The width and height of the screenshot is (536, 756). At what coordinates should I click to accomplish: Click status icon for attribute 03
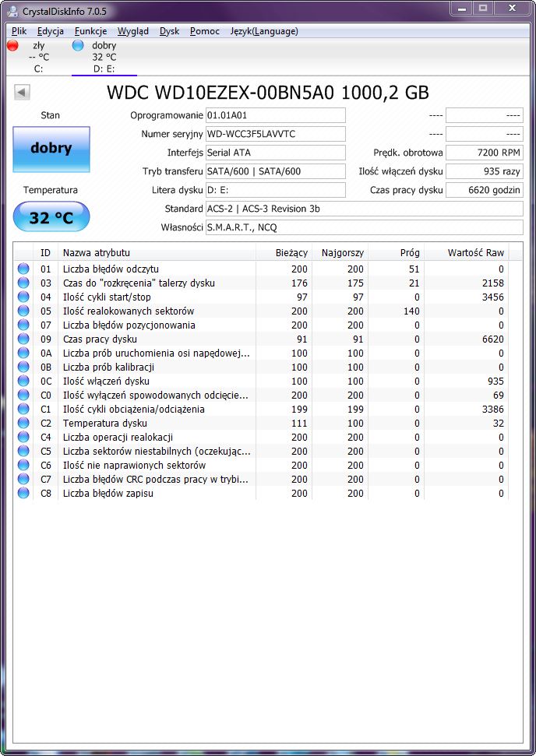tap(23, 283)
